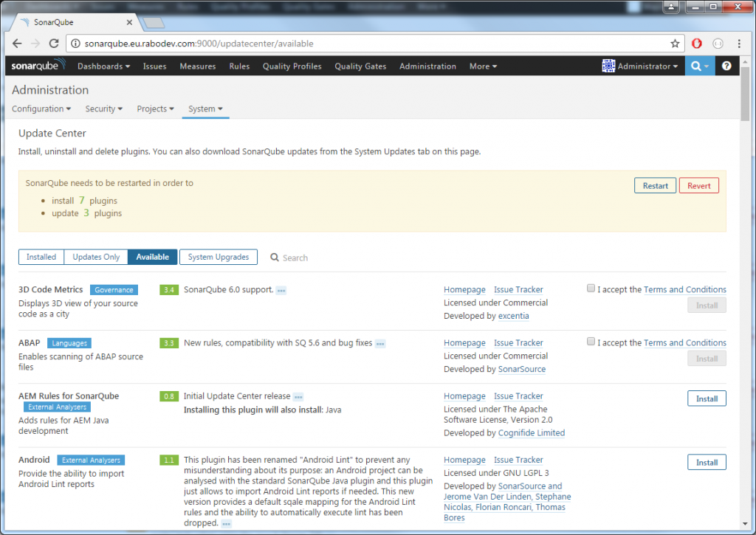Open the SonarSource developer link for ABAP
Viewport: 756px width, 535px height.
pos(522,369)
